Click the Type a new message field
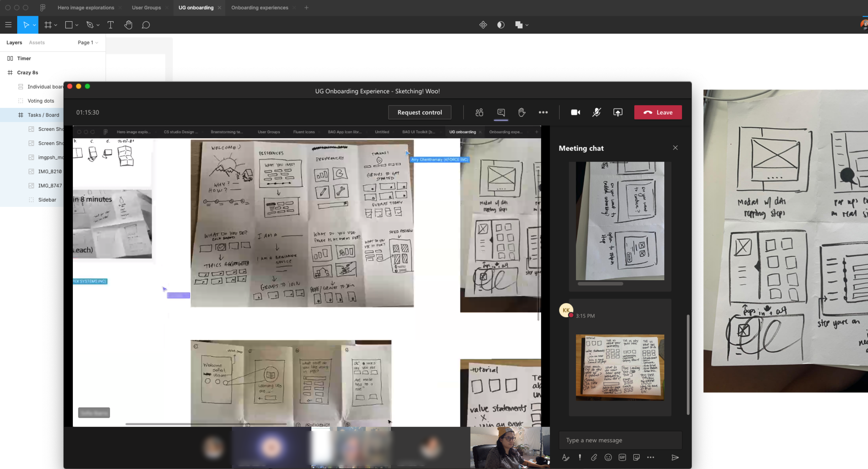The image size is (868, 469). [620, 440]
